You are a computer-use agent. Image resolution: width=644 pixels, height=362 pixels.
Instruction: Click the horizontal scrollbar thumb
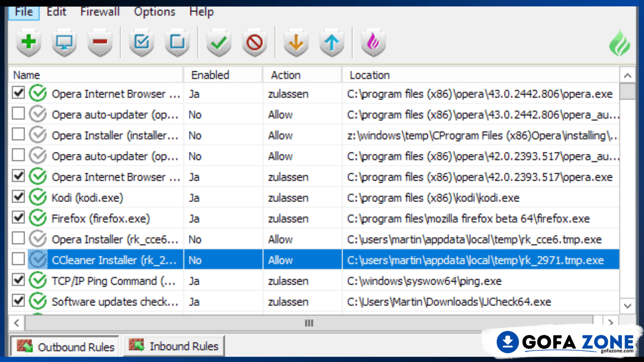click(x=309, y=323)
